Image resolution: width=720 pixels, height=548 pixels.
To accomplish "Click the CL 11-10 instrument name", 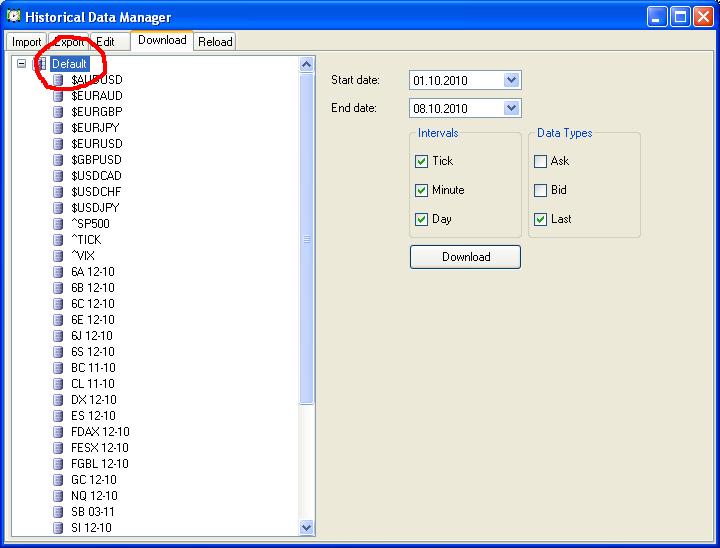I will [93, 384].
